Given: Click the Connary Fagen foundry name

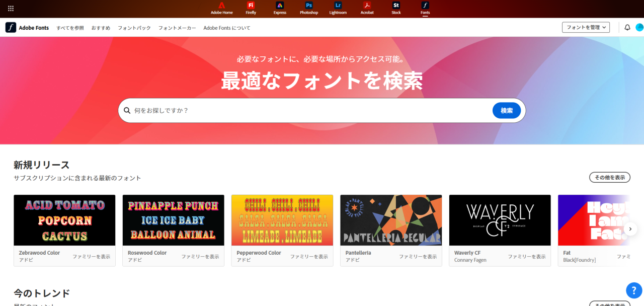Looking at the screenshot, I should [470, 260].
